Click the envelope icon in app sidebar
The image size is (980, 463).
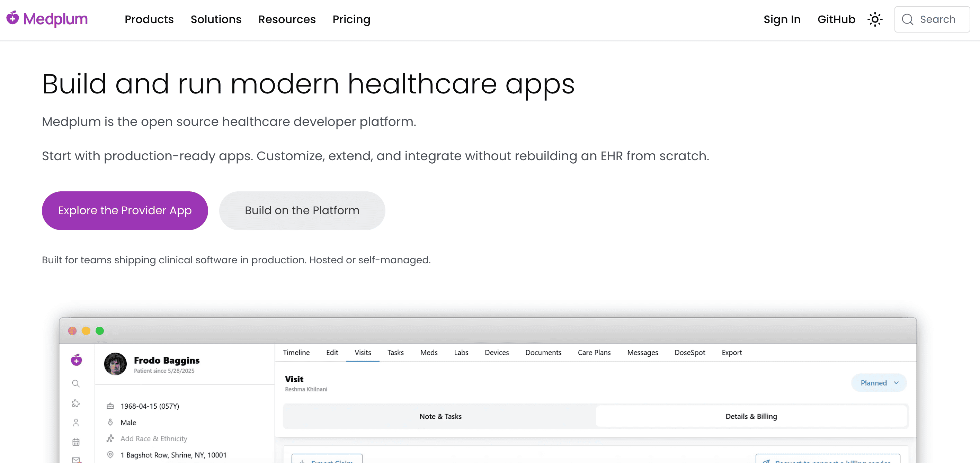(x=76, y=460)
